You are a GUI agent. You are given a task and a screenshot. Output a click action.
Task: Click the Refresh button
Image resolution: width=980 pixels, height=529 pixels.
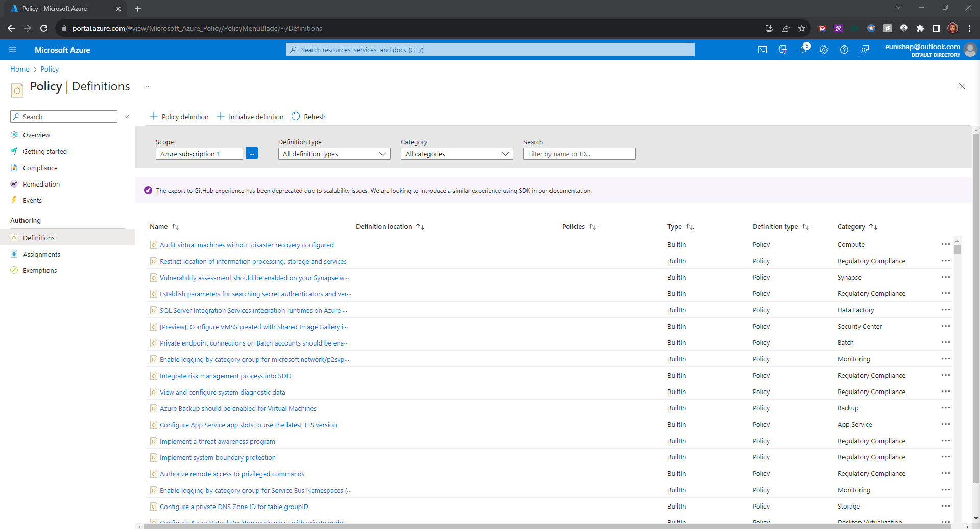click(x=308, y=117)
